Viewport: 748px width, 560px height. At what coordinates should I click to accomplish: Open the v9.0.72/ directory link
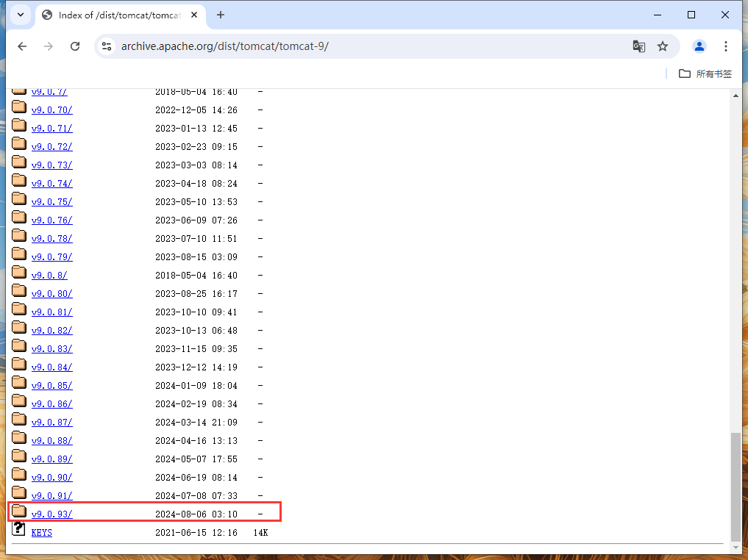52,147
